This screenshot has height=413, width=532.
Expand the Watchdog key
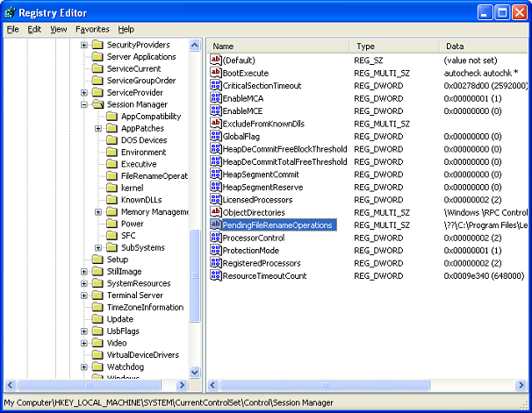pos(84,367)
